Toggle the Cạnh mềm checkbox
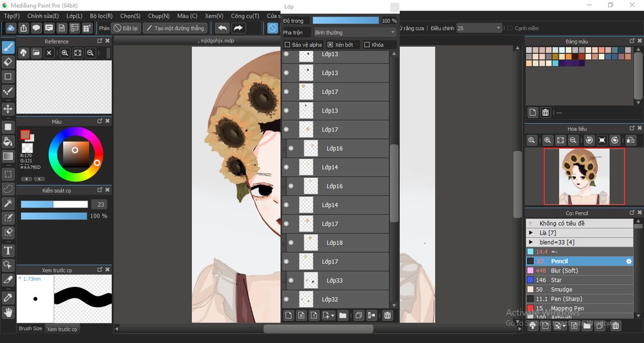 pos(509,28)
